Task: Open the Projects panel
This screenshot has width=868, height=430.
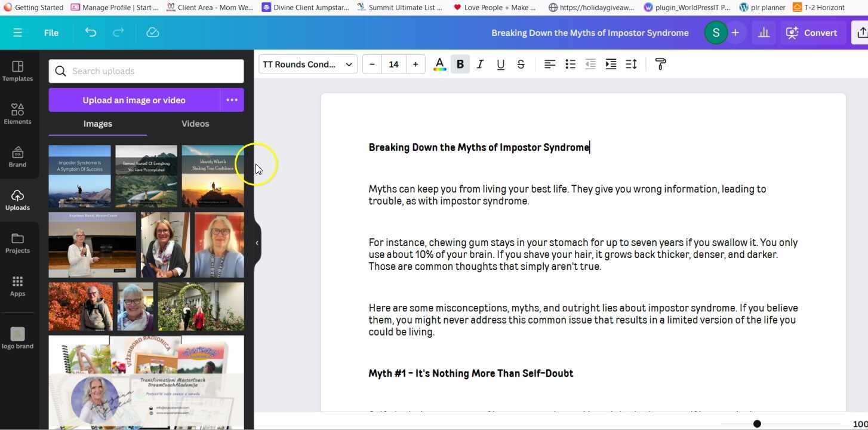Action: point(17,243)
